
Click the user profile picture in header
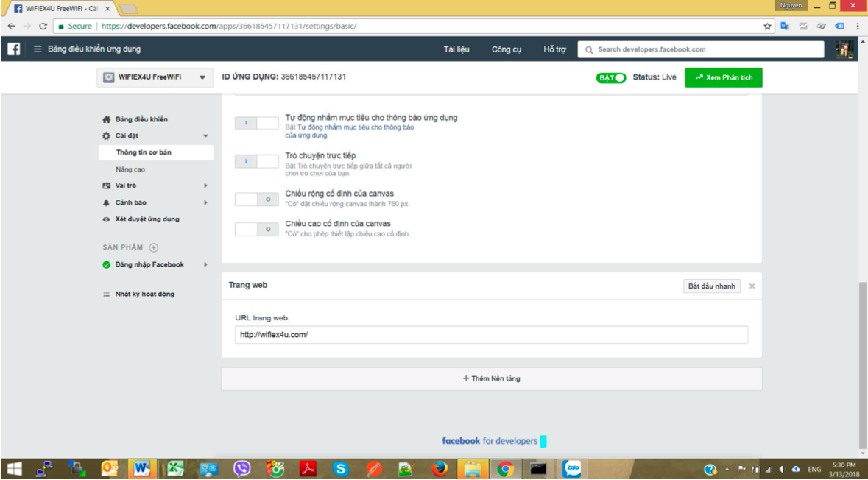coord(844,49)
